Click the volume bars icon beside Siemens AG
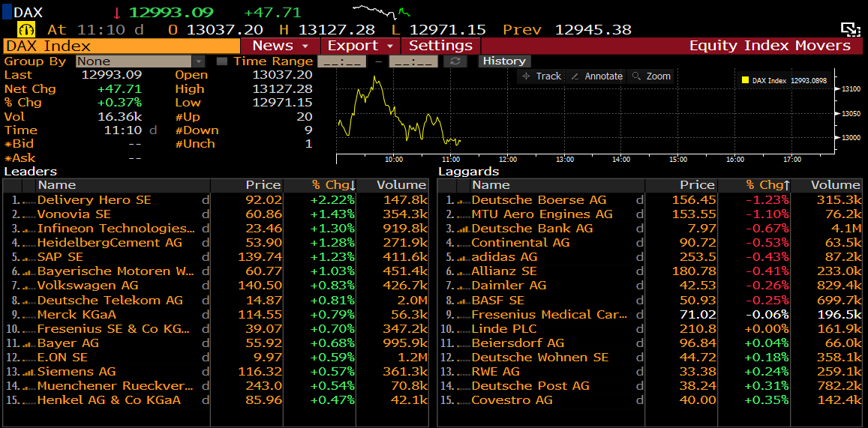868x428 pixels. [x=30, y=372]
